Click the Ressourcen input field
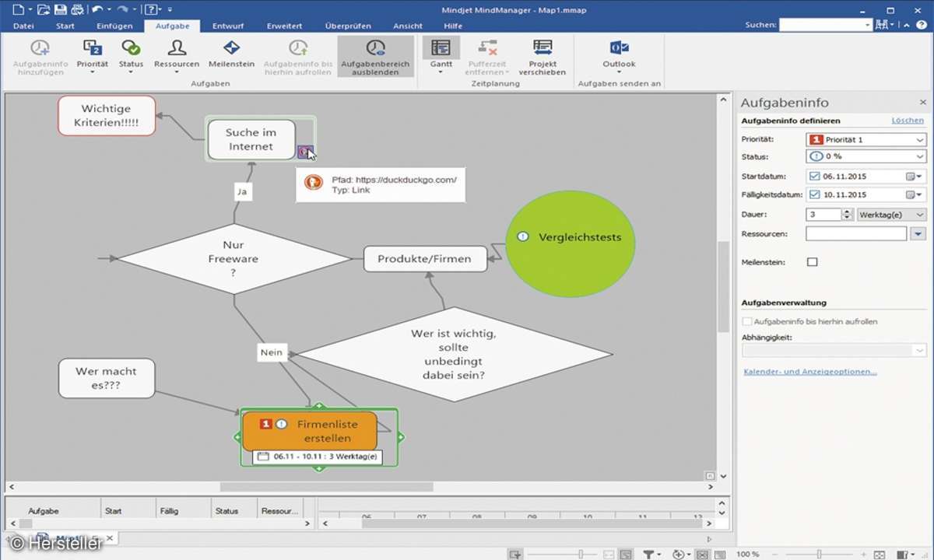This screenshot has height=560, width=934. (x=856, y=233)
